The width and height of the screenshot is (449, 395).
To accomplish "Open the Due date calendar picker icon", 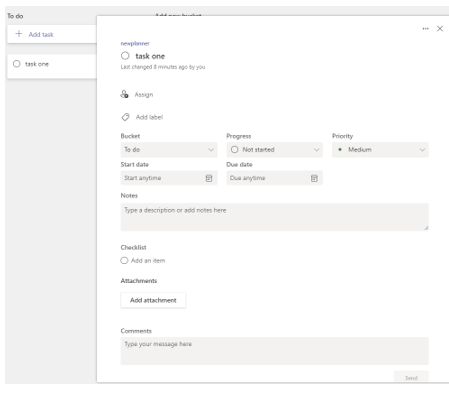I will point(314,178).
